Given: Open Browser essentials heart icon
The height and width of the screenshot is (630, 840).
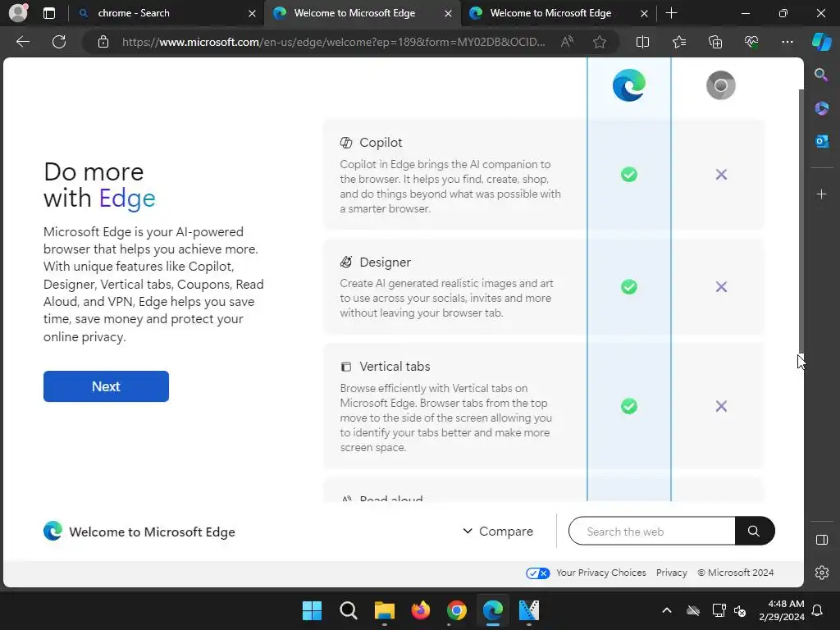Looking at the screenshot, I should 751,42.
